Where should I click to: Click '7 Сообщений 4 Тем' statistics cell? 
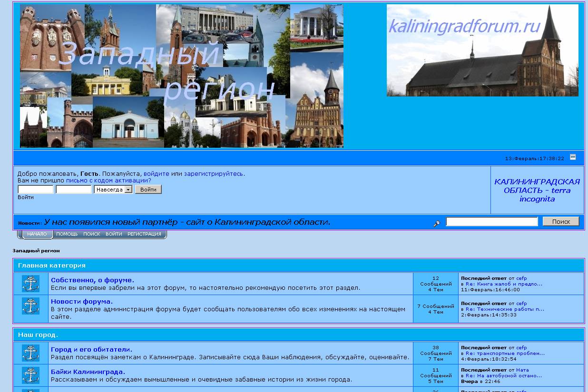click(x=436, y=309)
